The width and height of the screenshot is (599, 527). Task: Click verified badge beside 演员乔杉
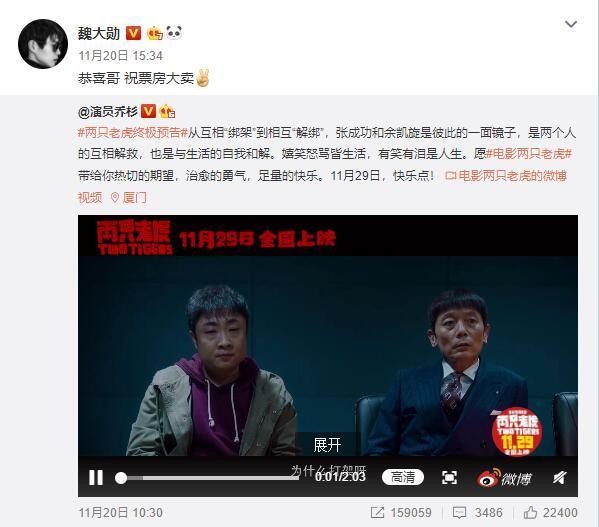148,111
